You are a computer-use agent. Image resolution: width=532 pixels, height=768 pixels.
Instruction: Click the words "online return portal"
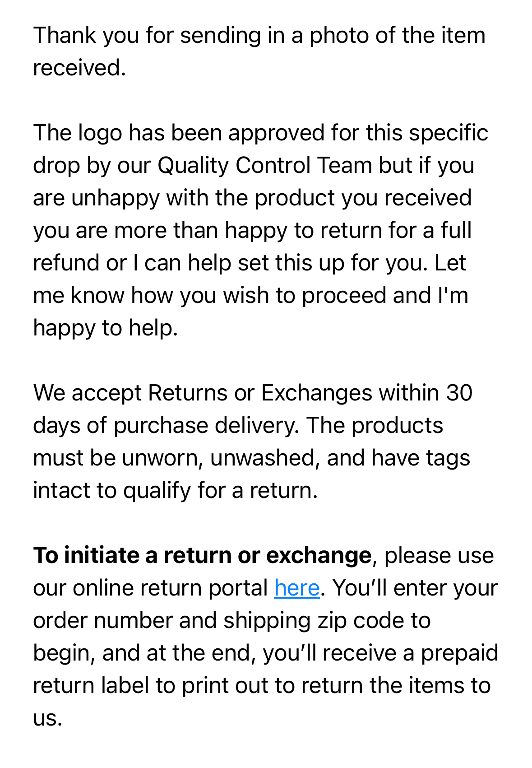(170, 588)
